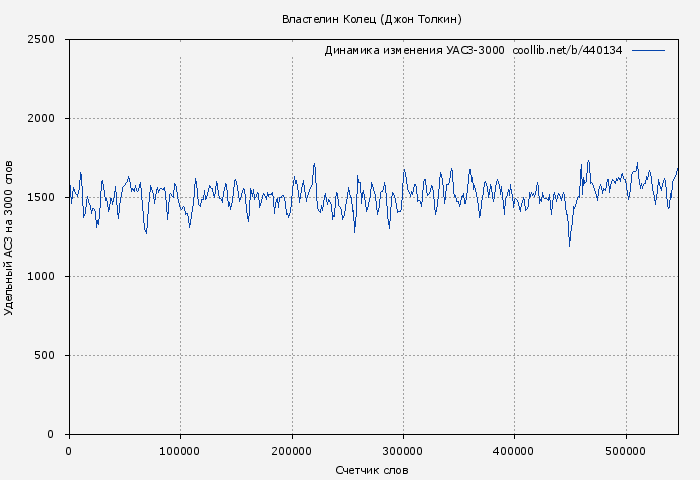Click the deepest dip of the blue line
The image size is (700, 480).
[x=570, y=245]
